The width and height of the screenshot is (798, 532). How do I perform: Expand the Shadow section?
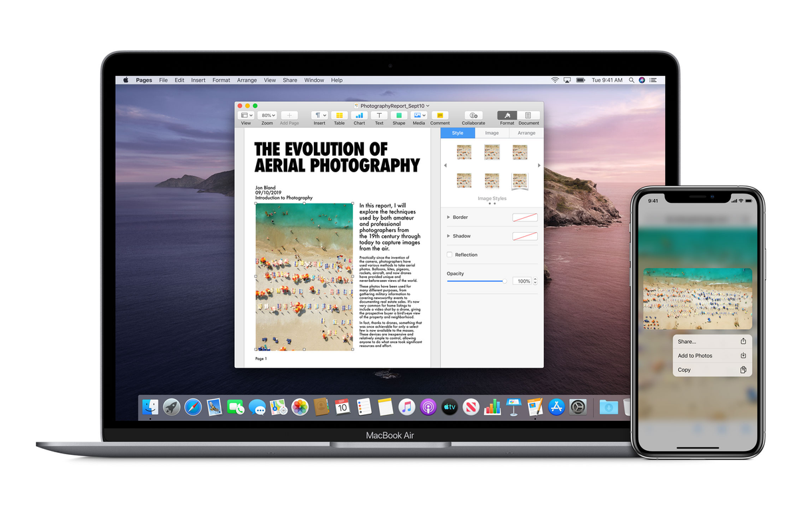pyautogui.click(x=448, y=236)
